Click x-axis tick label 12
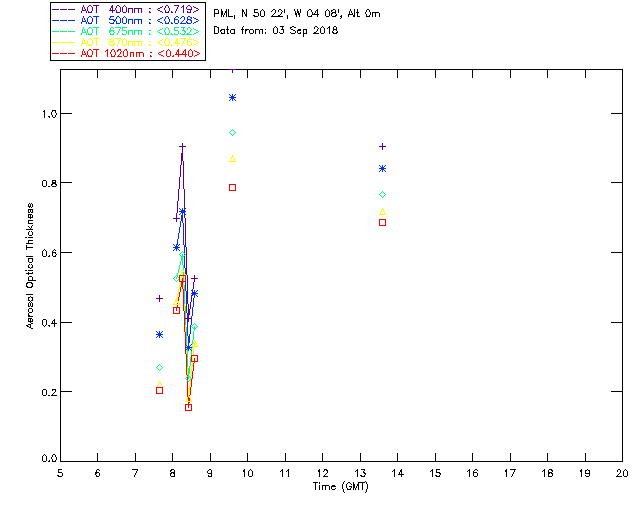The width and height of the screenshot is (640, 512). pyautogui.click(x=322, y=473)
